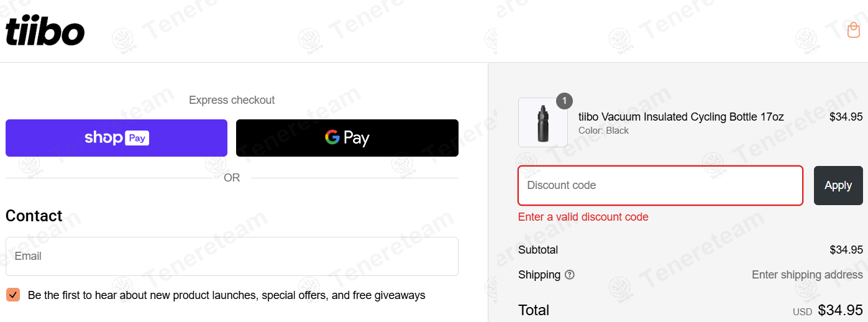
Task: Apply the discount code
Action: (x=838, y=185)
